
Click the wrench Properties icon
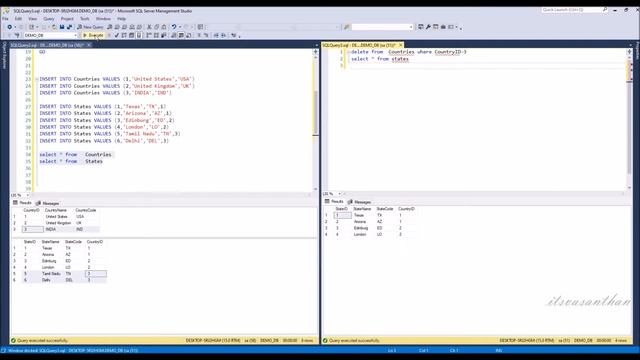(428, 27)
